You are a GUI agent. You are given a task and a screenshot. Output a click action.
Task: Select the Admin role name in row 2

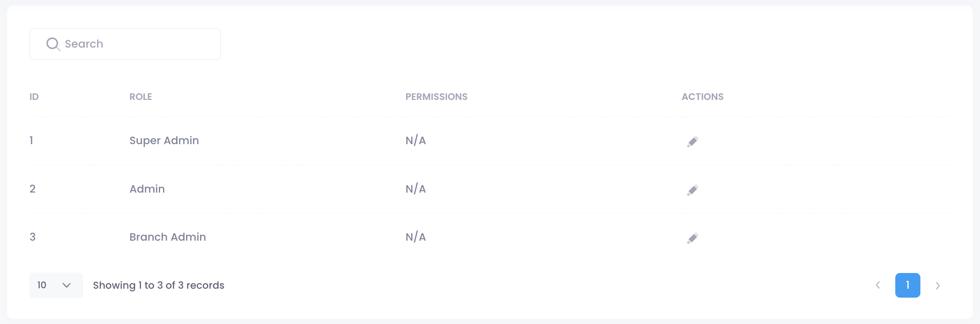point(147,189)
